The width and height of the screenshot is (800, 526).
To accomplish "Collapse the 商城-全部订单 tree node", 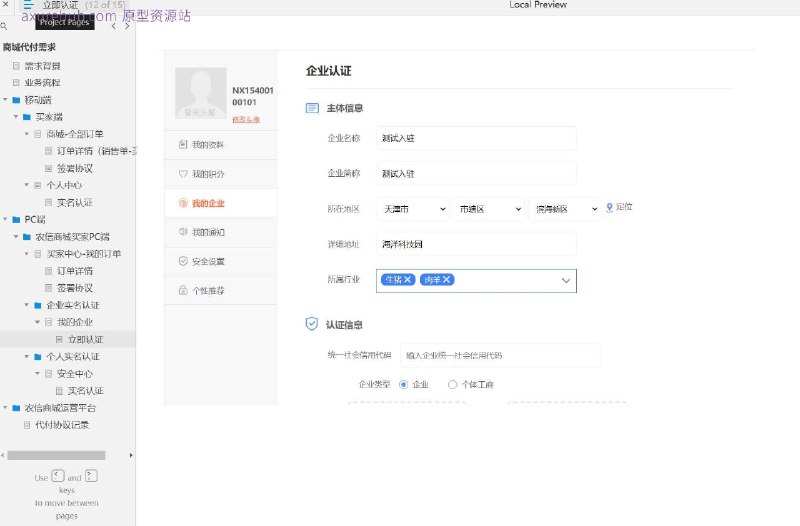I will pyautogui.click(x=27, y=134).
